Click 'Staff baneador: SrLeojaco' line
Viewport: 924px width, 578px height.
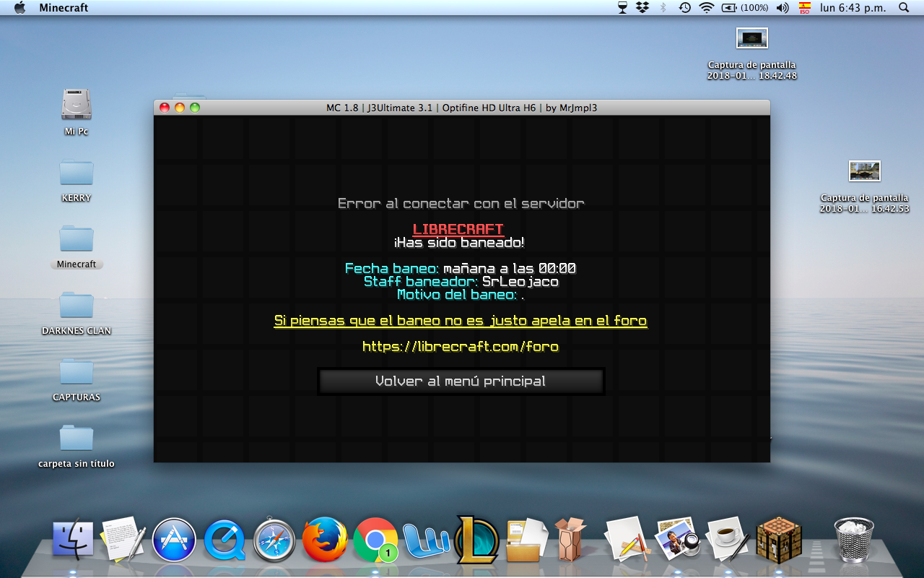(461, 282)
